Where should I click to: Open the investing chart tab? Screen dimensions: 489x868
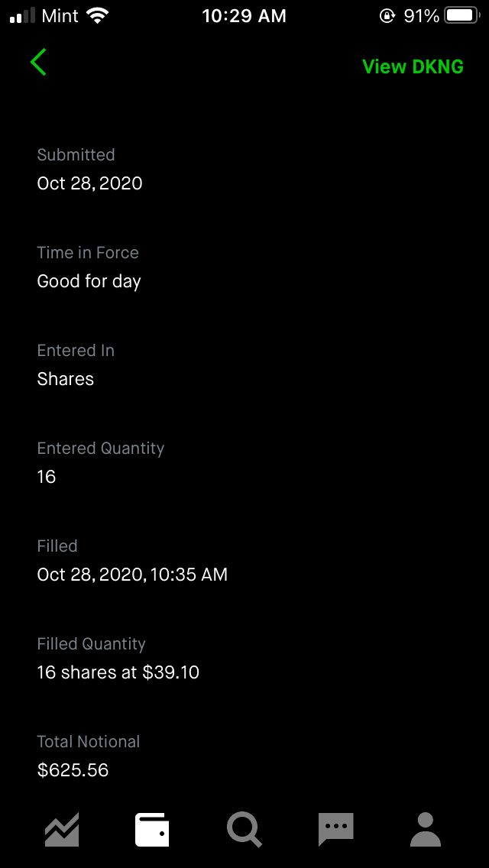[62, 830]
